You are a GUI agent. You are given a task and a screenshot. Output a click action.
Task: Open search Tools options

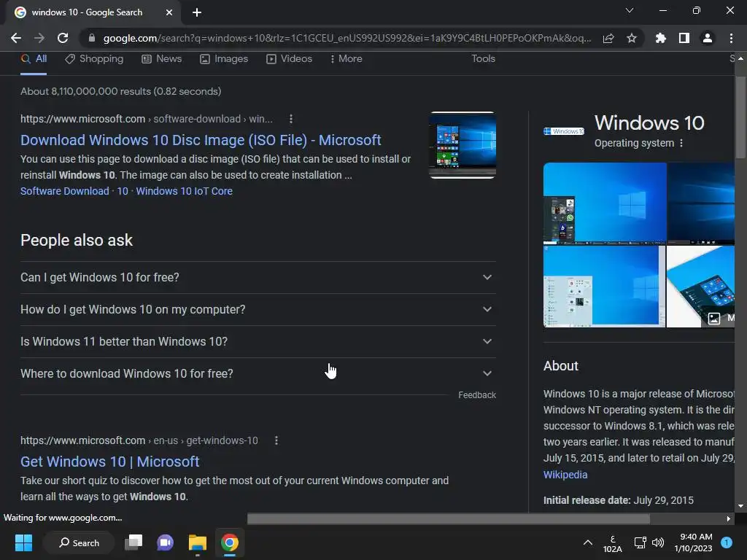483,58
